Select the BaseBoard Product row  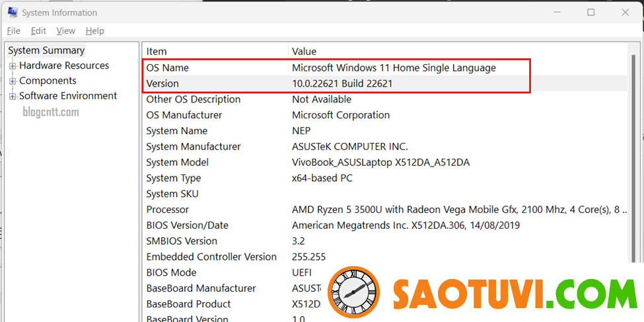tap(188, 304)
